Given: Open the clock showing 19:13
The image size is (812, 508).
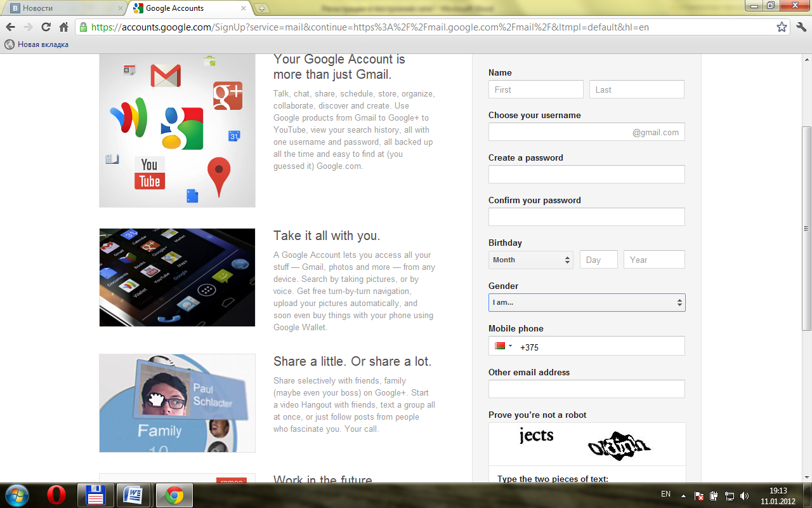Looking at the screenshot, I should tap(778, 495).
